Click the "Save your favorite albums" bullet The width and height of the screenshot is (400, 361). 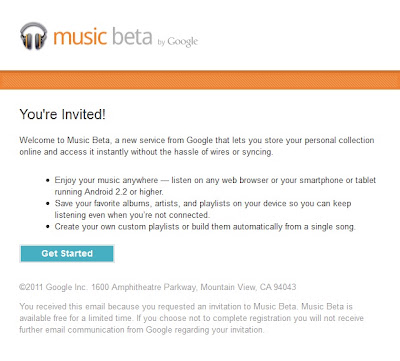point(203,204)
